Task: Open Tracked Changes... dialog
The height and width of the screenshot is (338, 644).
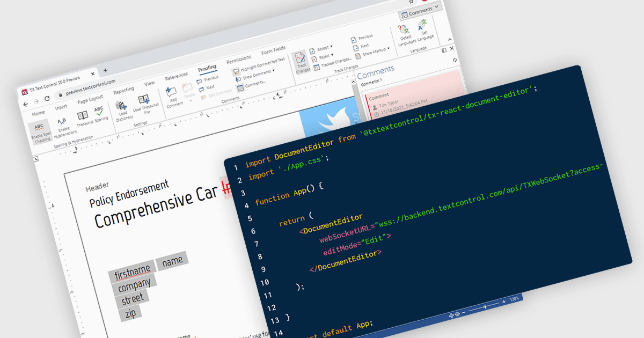Action: [333, 64]
